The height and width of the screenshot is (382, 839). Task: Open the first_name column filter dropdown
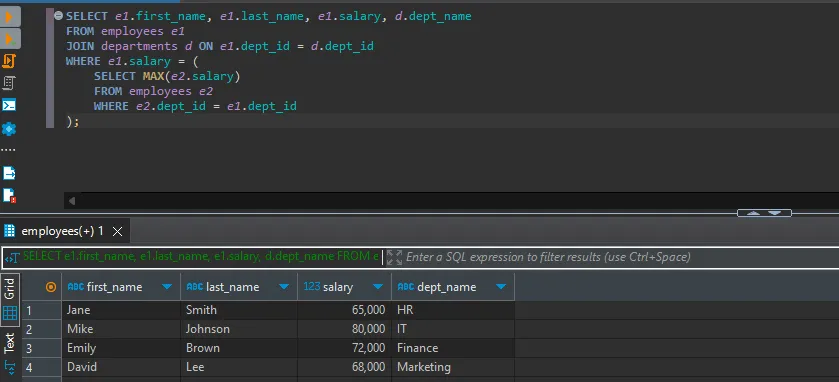[167, 287]
